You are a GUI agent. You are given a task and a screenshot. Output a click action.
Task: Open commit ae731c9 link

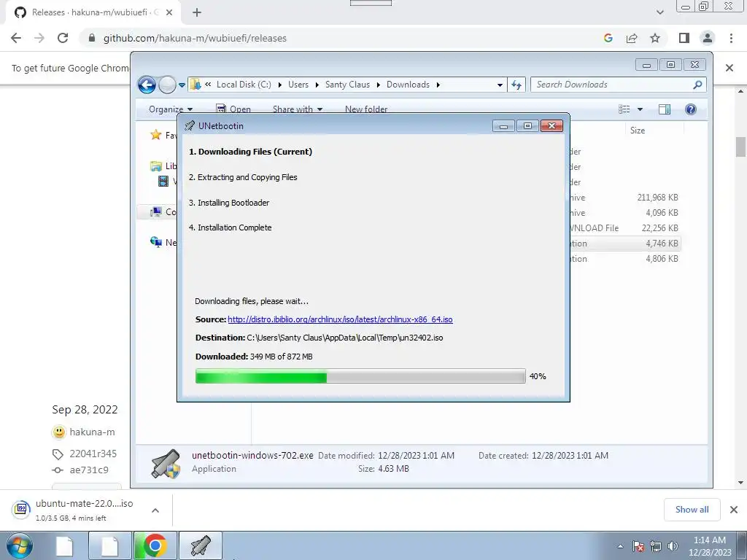(x=88, y=470)
